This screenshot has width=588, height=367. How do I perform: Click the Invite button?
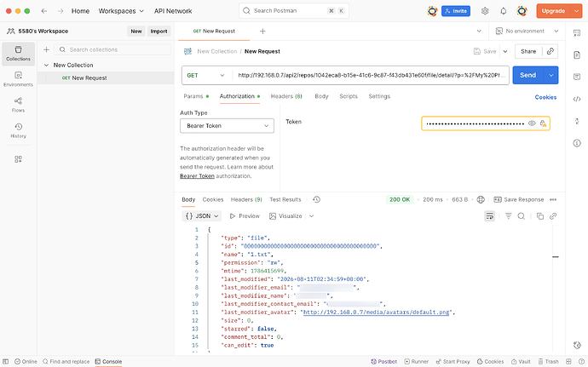(x=456, y=11)
